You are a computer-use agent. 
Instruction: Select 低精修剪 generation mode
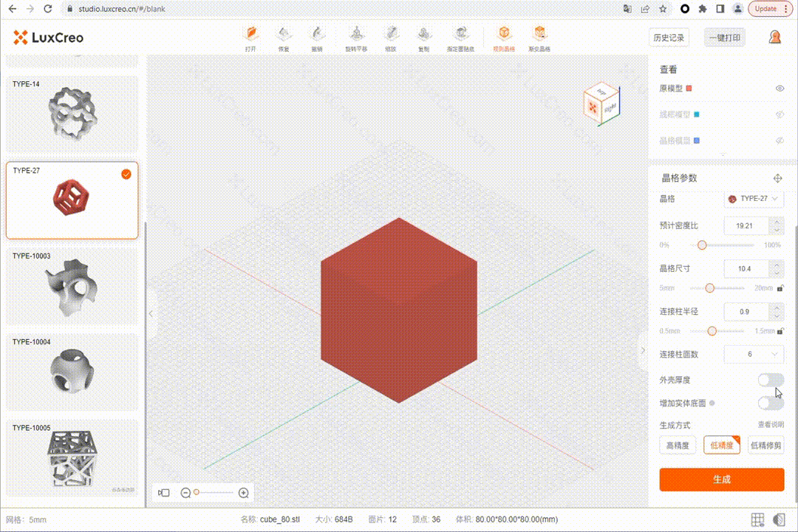coord(766,446)
